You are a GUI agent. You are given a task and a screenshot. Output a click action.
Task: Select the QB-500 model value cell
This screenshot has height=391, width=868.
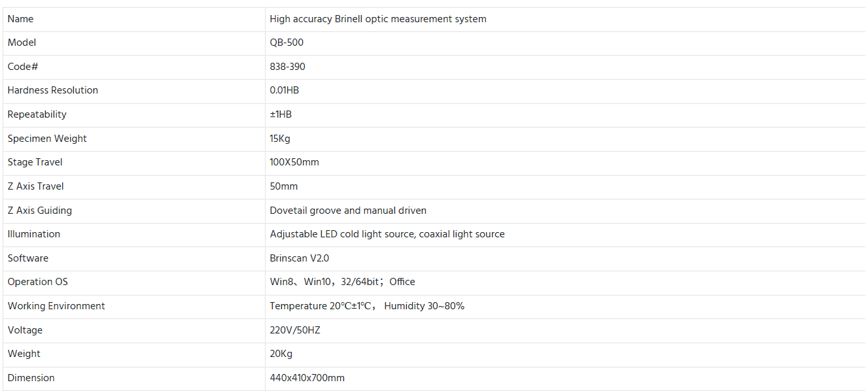point(286,42)
